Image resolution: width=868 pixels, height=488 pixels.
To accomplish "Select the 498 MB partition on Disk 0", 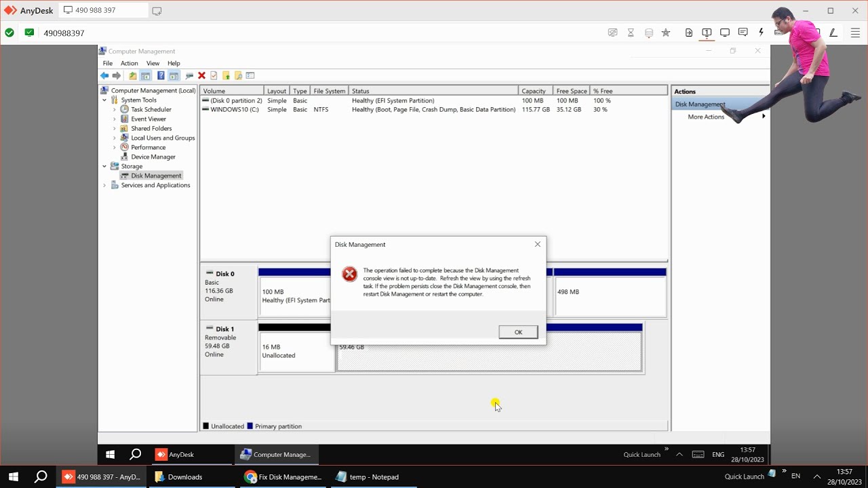I will (610, 292).
